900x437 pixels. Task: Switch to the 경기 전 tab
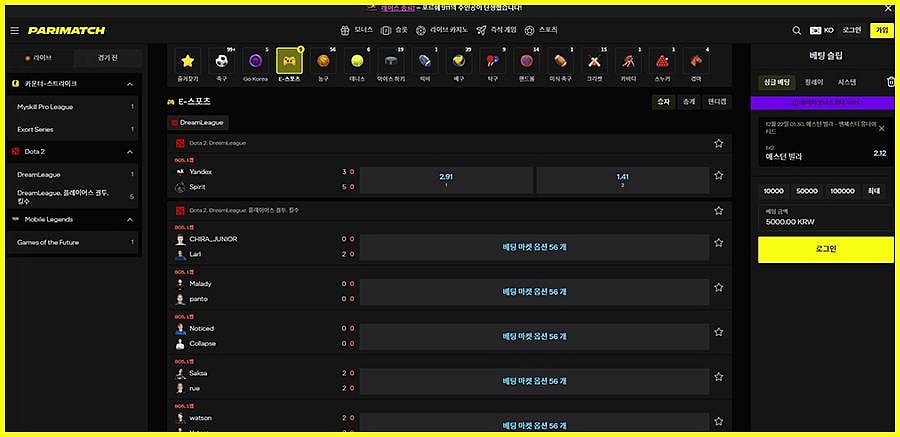(106, 58)
